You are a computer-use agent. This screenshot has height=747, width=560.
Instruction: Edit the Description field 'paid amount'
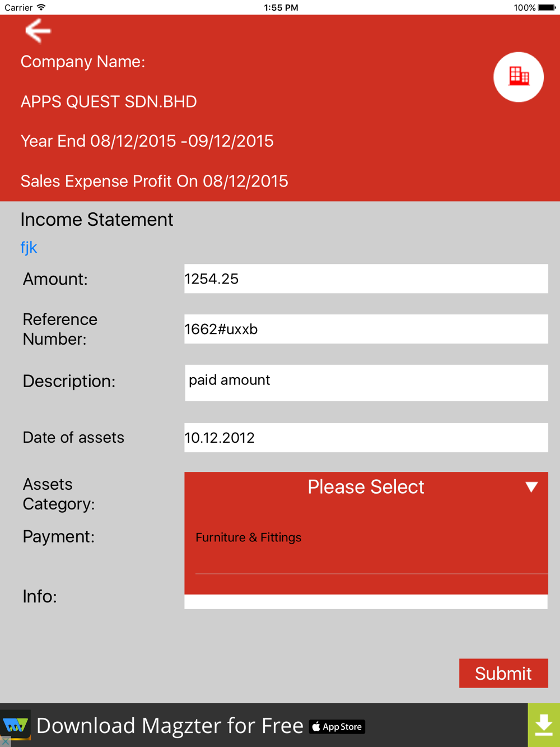[x=366, y=383]
